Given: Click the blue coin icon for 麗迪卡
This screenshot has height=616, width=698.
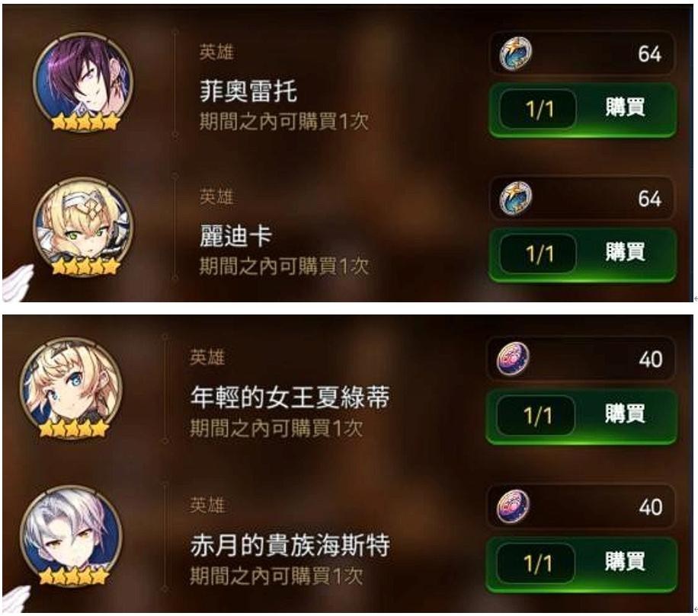Looking at the screenshot, I should [515, 199].
